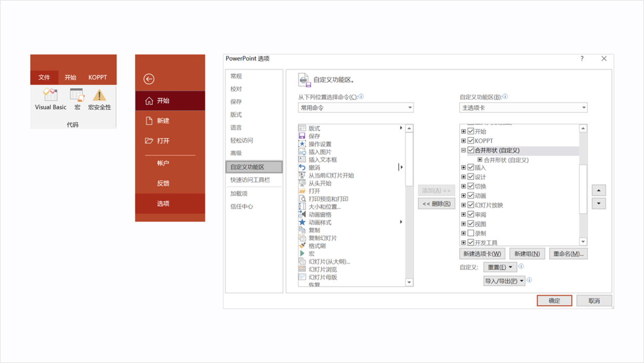Pick the 从当前幻灯片开始 icon
Image resolution: width=644 pixels, height=363 pixels.
pos(302,175)
